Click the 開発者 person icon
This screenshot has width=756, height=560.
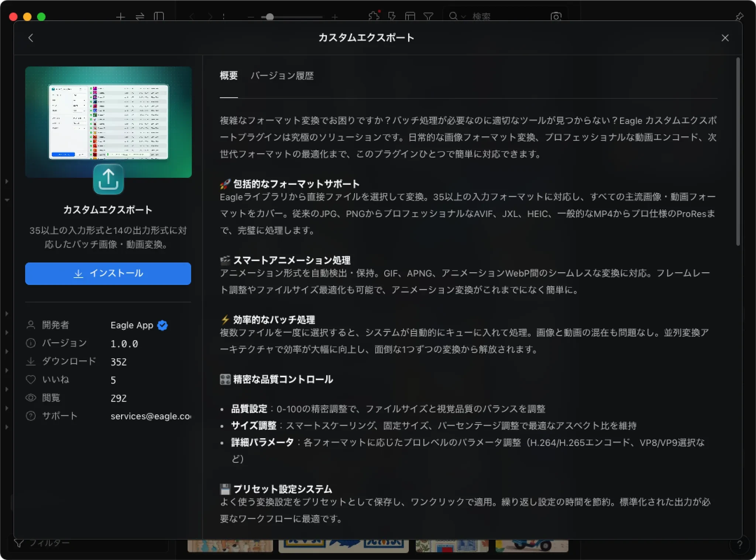point(31,325)
